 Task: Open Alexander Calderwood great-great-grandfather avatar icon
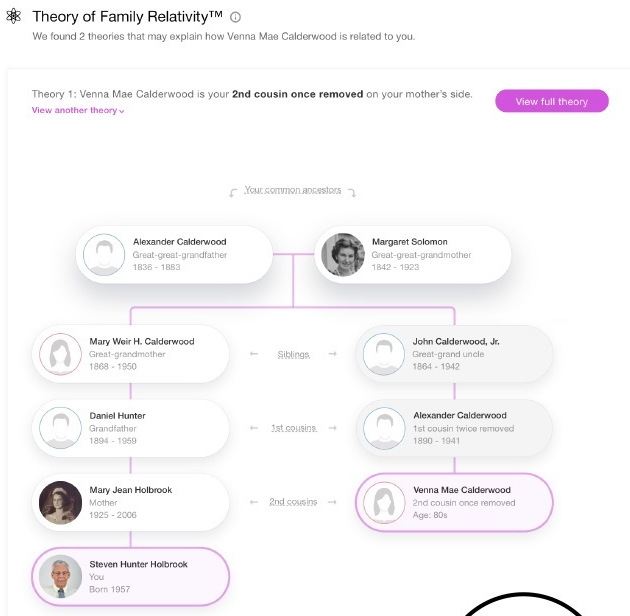[104, 255]
